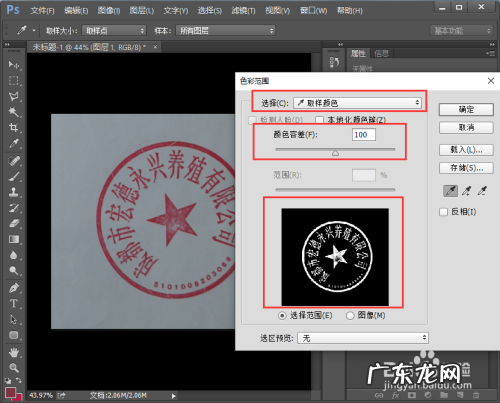The height and width of the screenshot is (403, 500).
Task: Click the background color swatch
Action: click(19, 397)
